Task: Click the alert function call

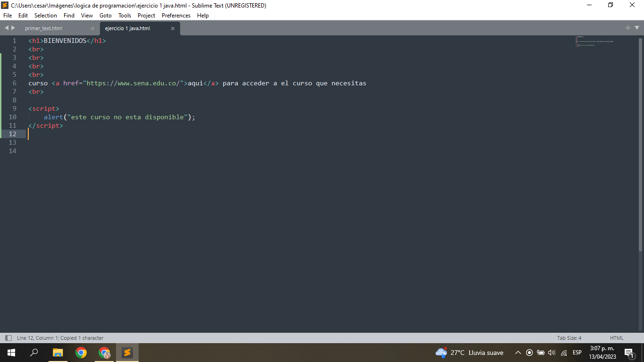Action: tap(53, 117)
